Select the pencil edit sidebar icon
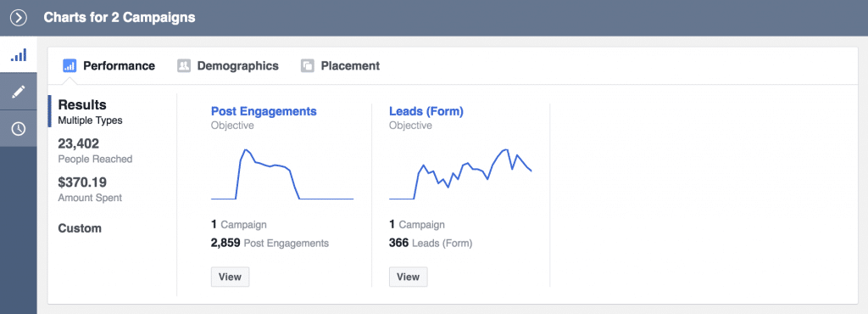The image size is (868, 314). point(19,92)
